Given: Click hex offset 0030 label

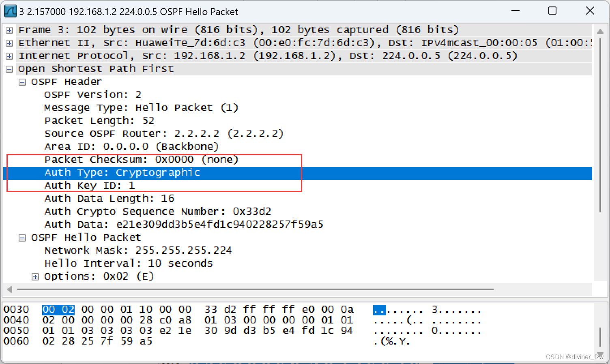Looking at the screenshot, I should 16,310.
